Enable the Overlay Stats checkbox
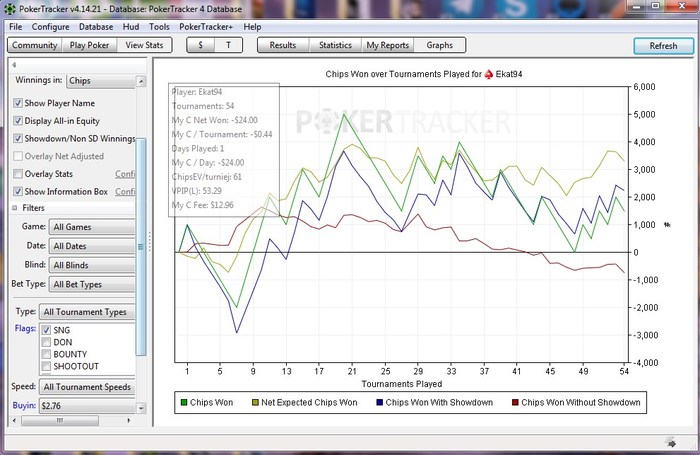Screen dimensions: 700x455 (x=18, y=174)
